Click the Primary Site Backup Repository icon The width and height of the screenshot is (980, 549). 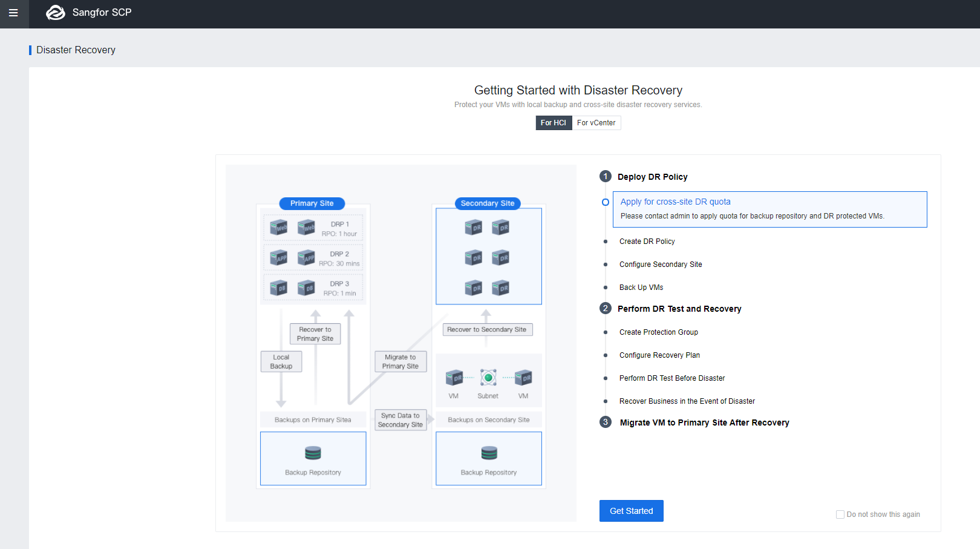coord(313,453)
